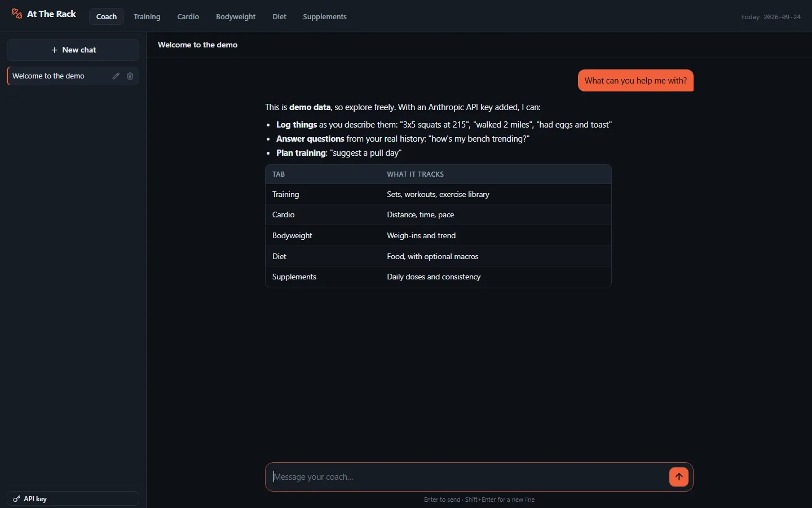This screenshot has height=508, width=812.
Task: Select the Diet tab
Action: [280, 16]
